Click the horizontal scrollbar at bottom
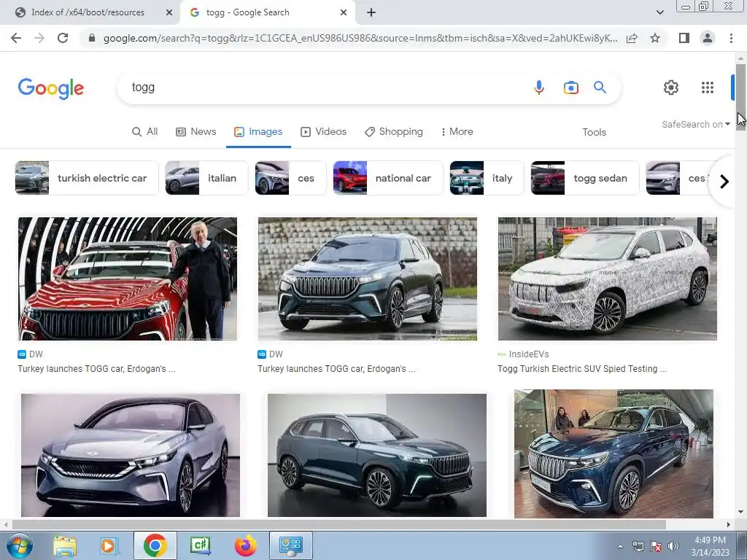This screenshot has width=747, height=560. coord(338,524)
